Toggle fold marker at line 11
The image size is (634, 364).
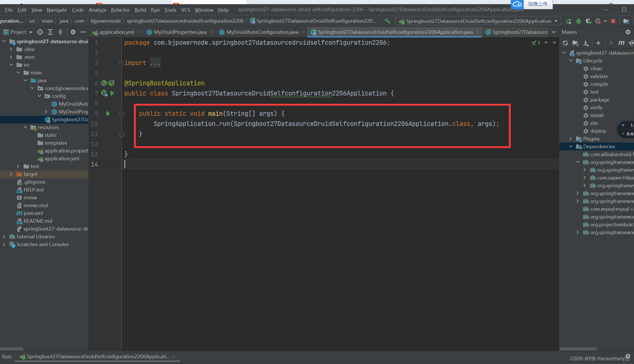point(121,134)
